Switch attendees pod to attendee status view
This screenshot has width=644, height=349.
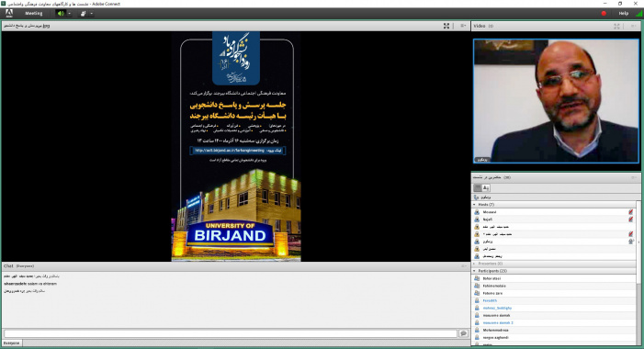[x=486, y=188]
